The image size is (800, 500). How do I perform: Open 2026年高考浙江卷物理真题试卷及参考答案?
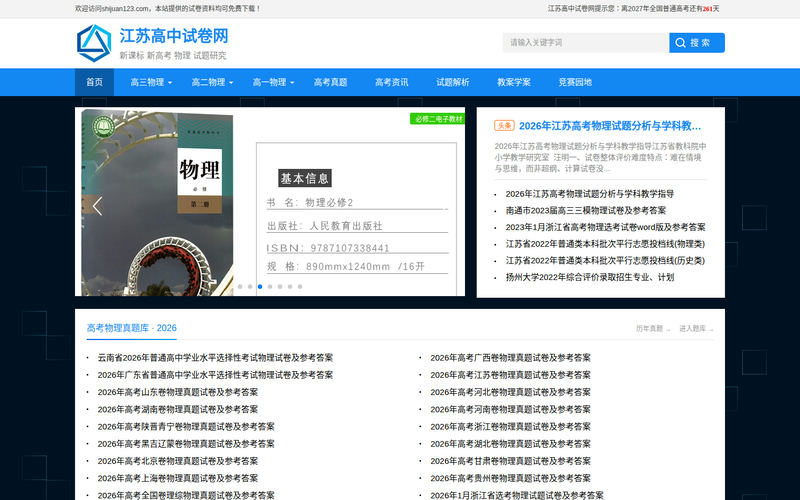(510, 427)
